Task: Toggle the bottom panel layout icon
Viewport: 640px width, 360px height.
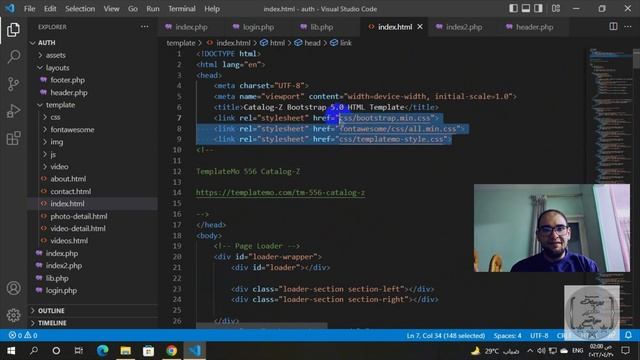Action: (x=526, y=8)
